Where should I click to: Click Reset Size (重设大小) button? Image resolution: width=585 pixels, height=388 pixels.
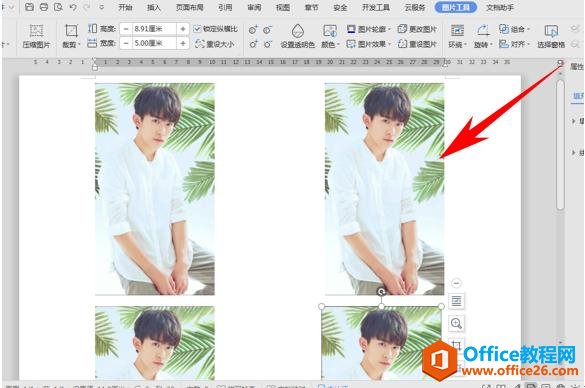coord(215,44)
